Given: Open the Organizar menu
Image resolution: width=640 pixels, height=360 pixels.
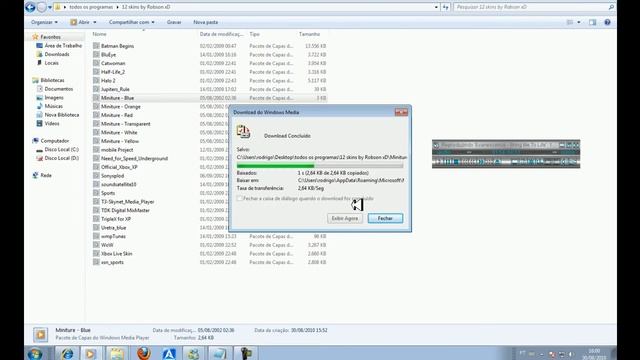Looking at the screenshot, I should [x=44, y=22].
